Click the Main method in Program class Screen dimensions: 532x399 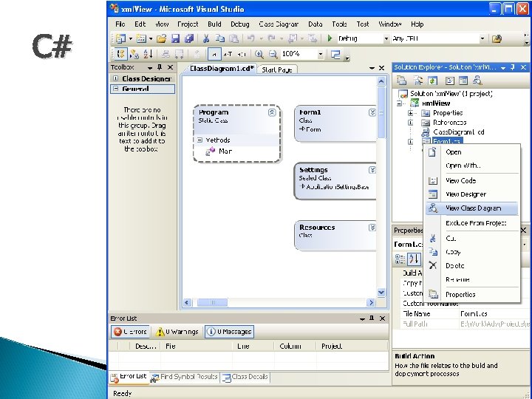(225, 151)
